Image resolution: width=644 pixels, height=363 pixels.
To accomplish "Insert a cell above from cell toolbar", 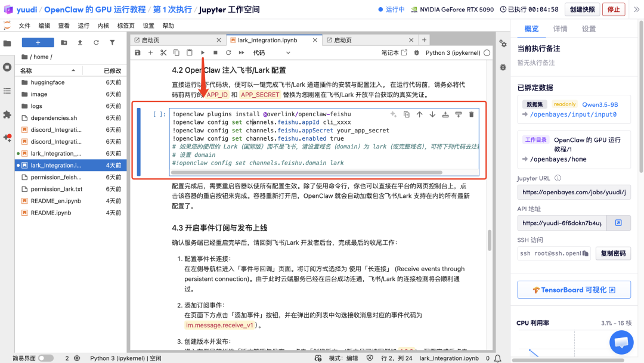I will pos(445,114).
